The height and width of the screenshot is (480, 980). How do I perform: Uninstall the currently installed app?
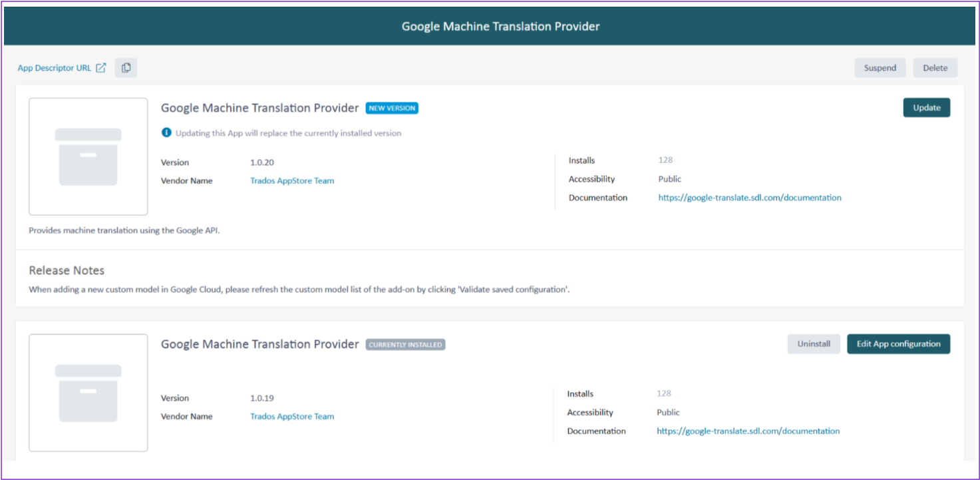point(814,344)
